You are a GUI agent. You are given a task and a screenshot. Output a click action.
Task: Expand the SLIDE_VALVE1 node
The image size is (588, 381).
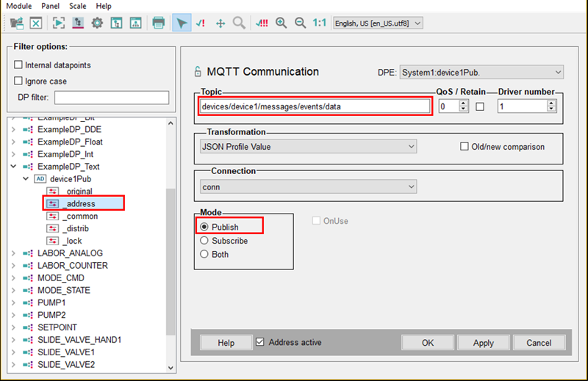[13, 352]
